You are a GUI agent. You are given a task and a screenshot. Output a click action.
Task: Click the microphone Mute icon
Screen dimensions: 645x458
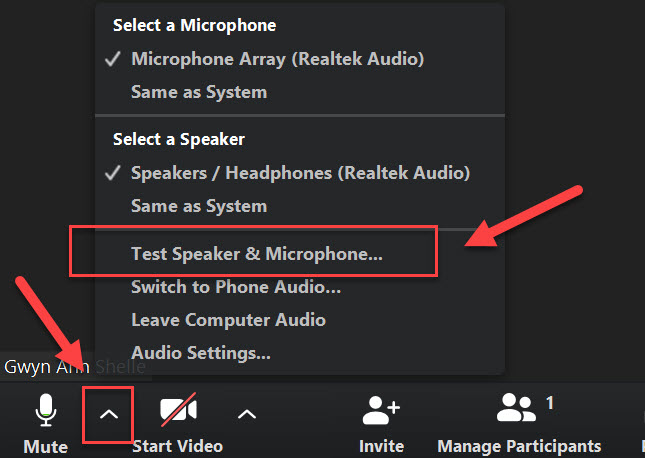click(x=46, y=410)
